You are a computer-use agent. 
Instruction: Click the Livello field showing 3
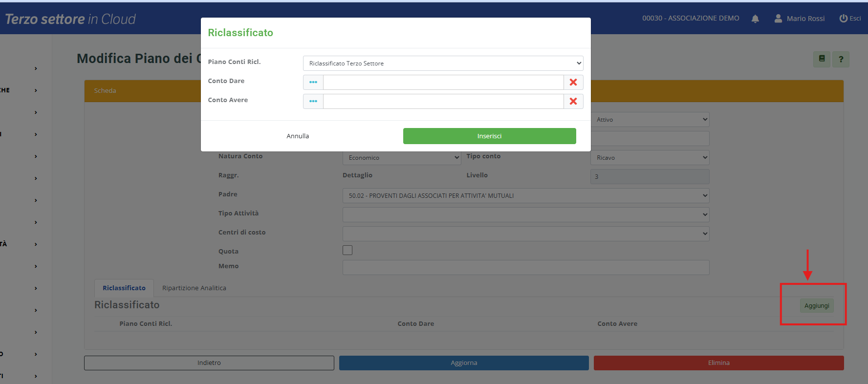point(650,176)
